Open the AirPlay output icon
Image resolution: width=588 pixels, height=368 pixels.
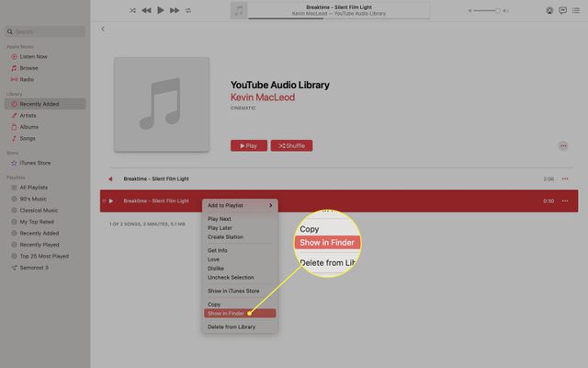pyautogui.click(x=549, y=10)
